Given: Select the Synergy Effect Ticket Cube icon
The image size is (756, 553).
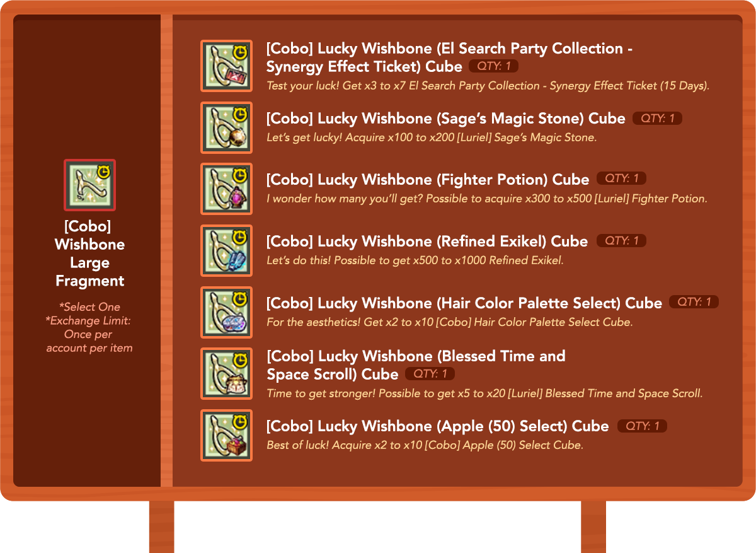Looking at the screenshot, I should 226,66.
